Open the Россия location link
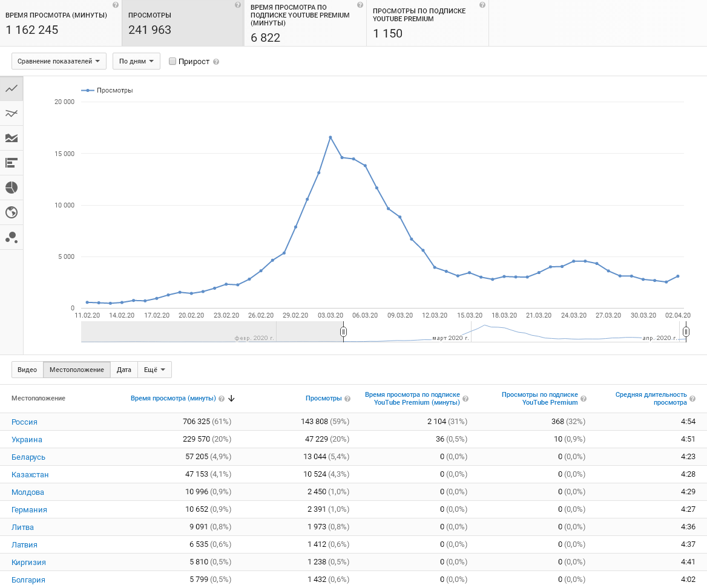Screen dimensions: 707x588 pyautogui.click(x=24, y=422)
